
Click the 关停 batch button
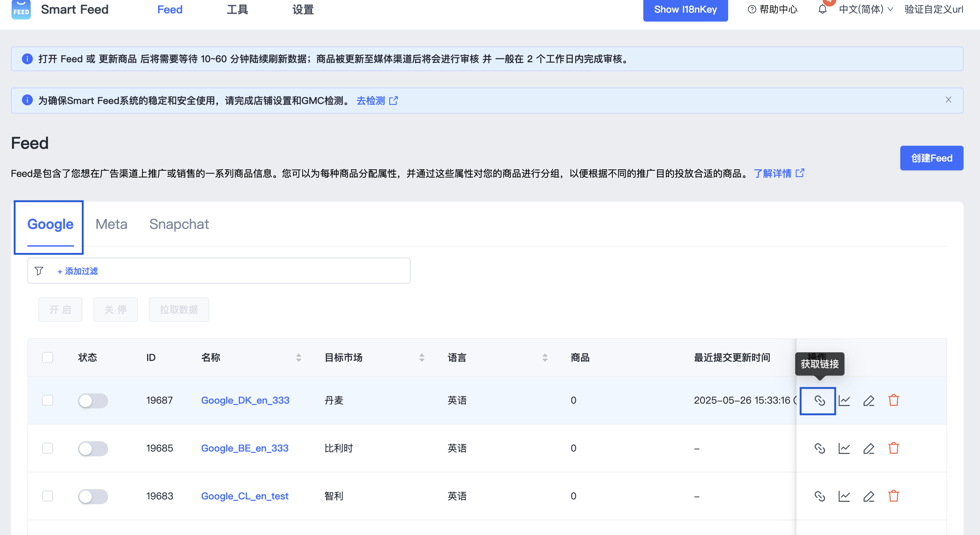tap(116, 310)
